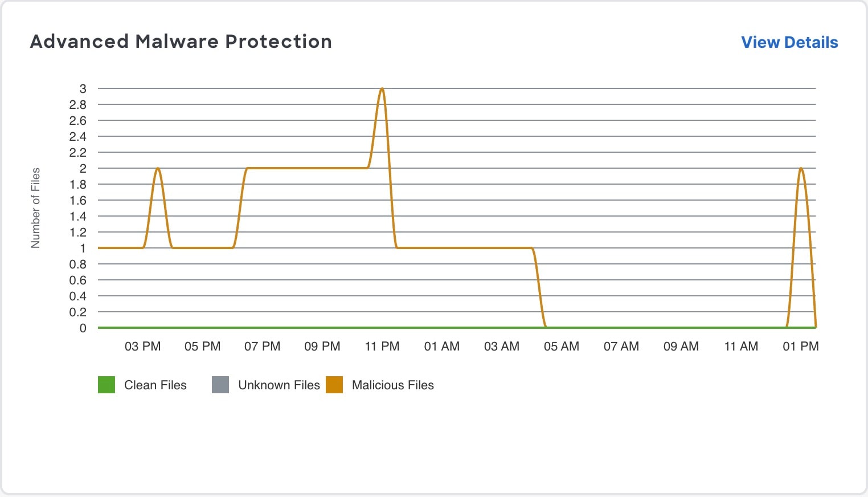Click the 11 PM peak at value 3
Viewport: 868px width, 497px height.
coord(382,89)
